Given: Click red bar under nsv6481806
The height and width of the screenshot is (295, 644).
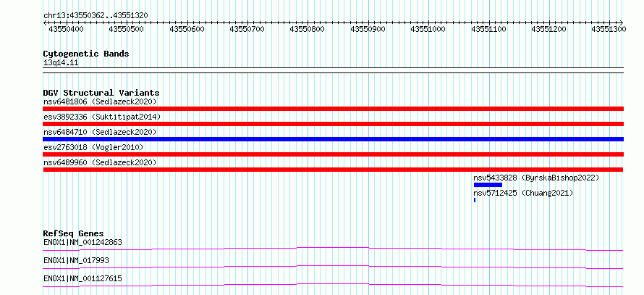Looking at the screenshot, I should coord(333,109).
